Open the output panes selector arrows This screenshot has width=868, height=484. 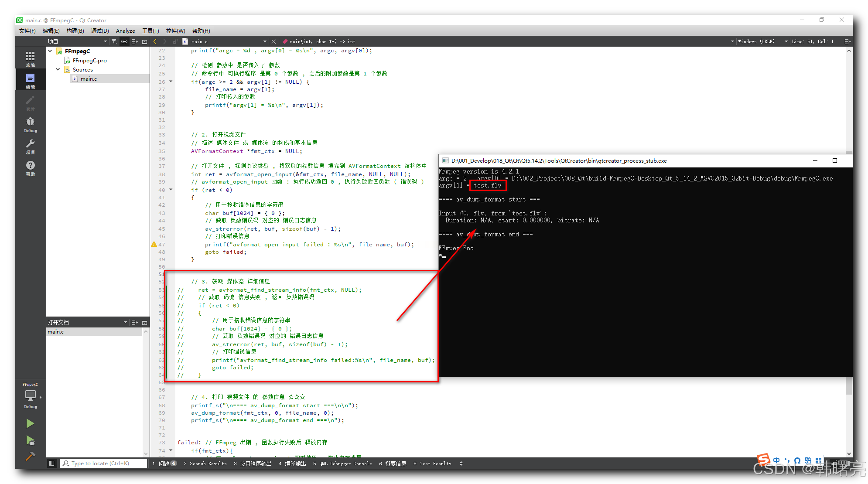click(461, 464)
